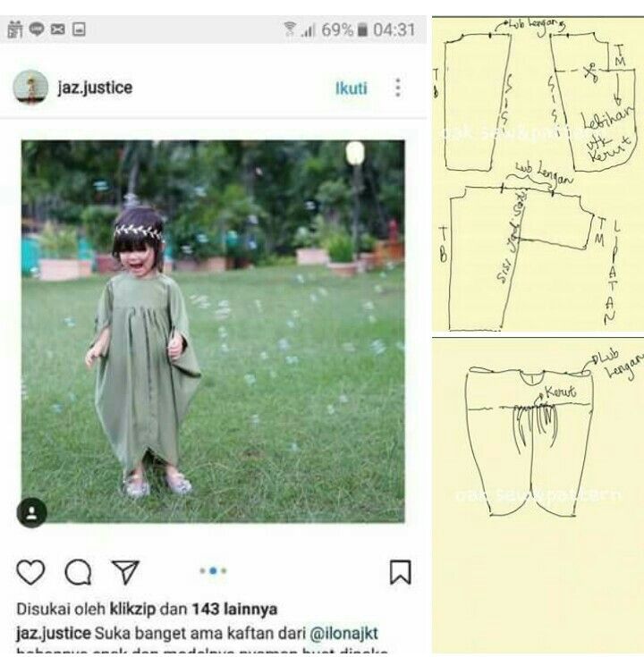Open the kaftan girl photo
644x657 pixels.
(213, 332)
